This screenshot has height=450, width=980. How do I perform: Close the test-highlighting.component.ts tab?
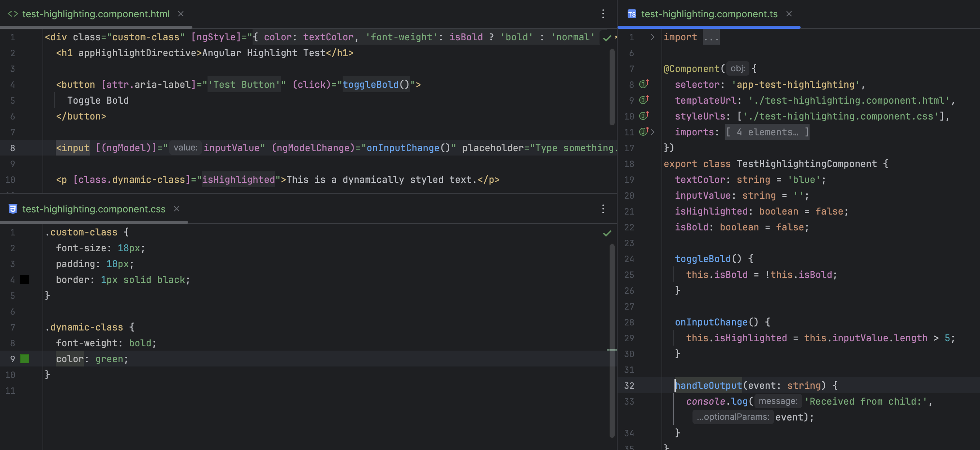point(789,14)
